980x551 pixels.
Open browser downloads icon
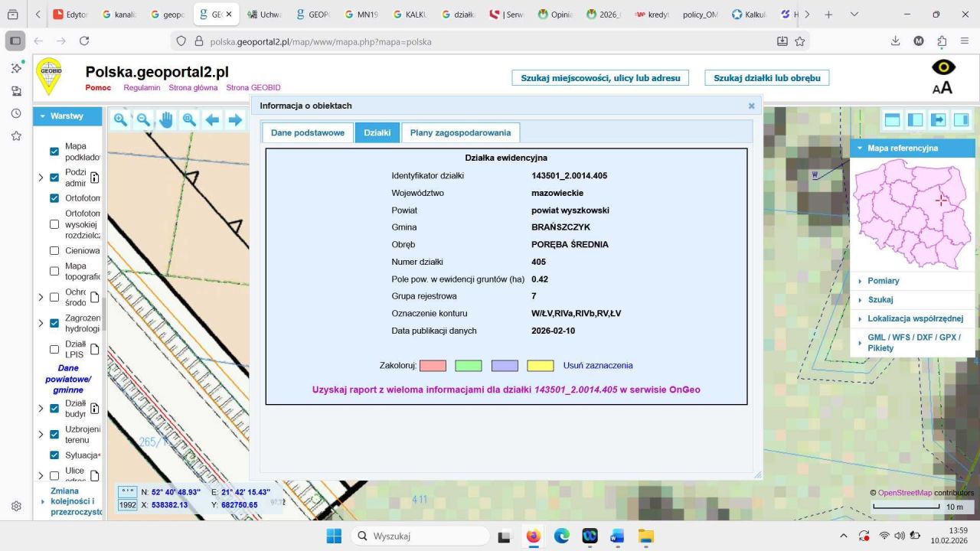895,41
